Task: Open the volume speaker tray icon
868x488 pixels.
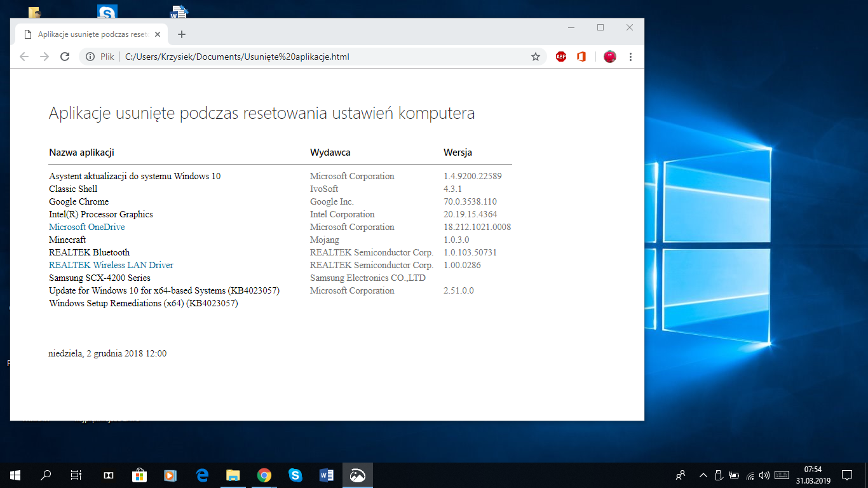Action: coord(764,475)
